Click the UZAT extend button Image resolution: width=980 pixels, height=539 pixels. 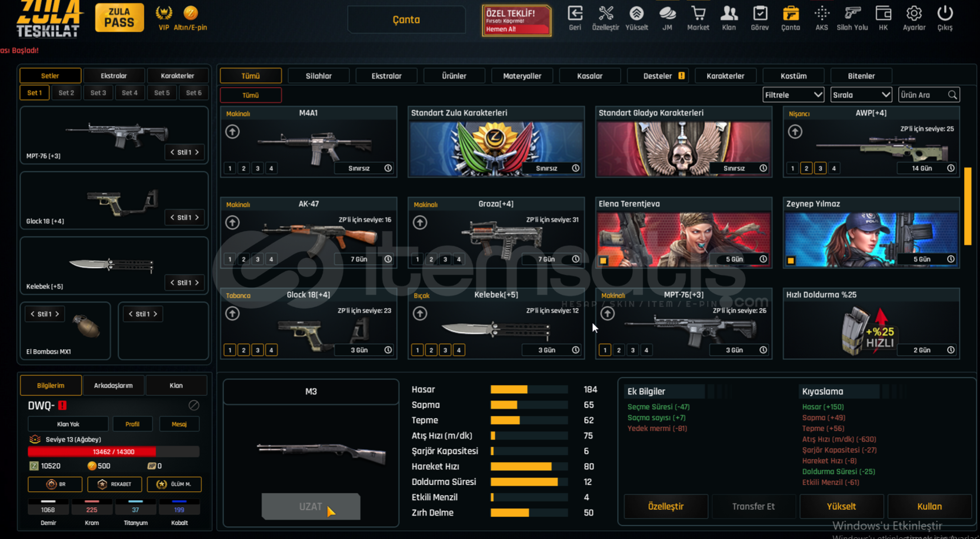coord(311,507)
